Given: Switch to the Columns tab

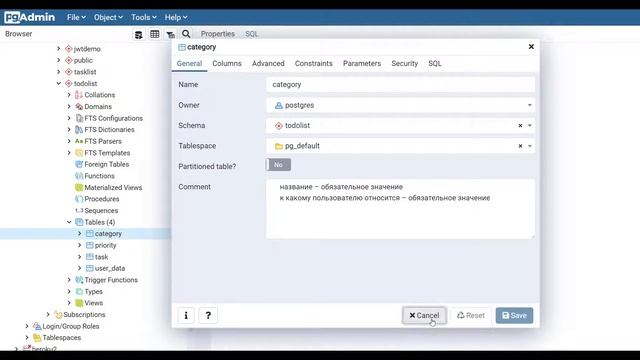Looking at the screenshot, I should click(227, 64).
